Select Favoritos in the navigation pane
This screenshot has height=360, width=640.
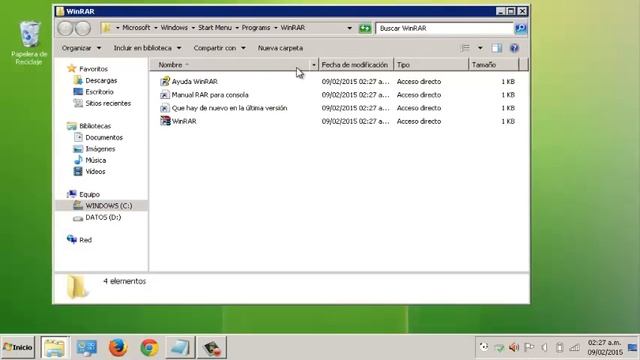click(93, 69)
